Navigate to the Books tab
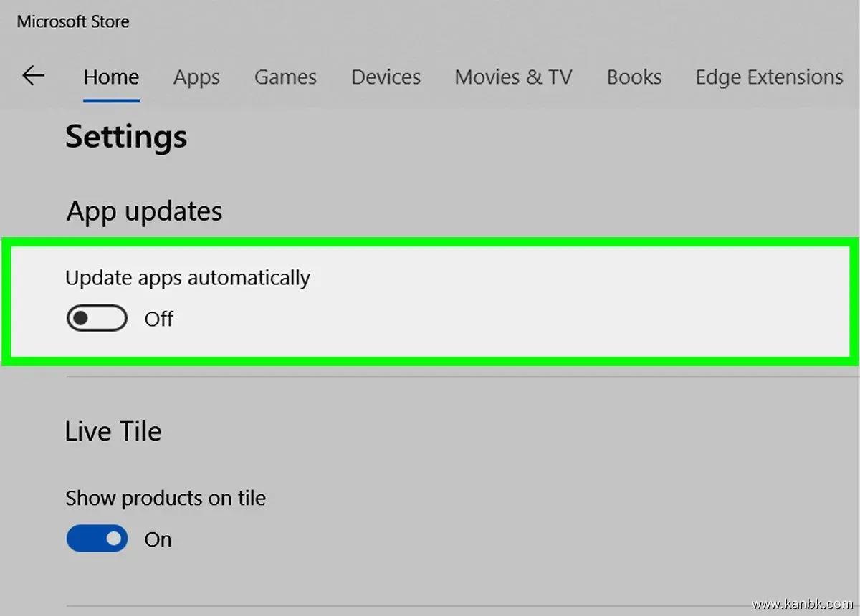Viewport: 860px width, 616px height. click(634, 77)
